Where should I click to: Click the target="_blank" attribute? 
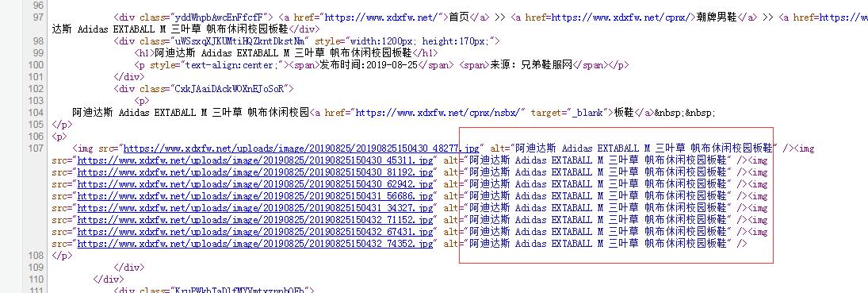pyautogui.click(x=570, y=113)
